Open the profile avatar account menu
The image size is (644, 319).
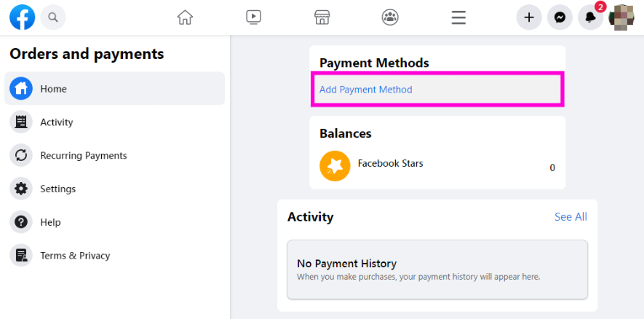(621, 17)
